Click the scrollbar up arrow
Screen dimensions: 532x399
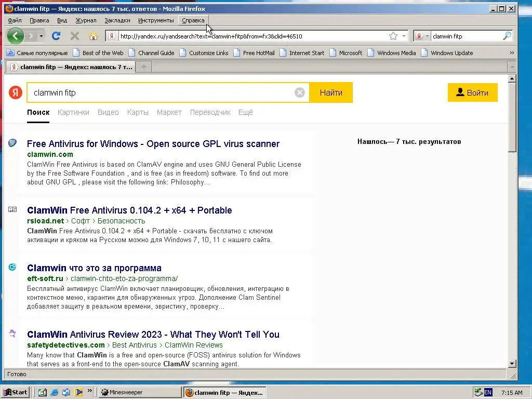point(512,79)
